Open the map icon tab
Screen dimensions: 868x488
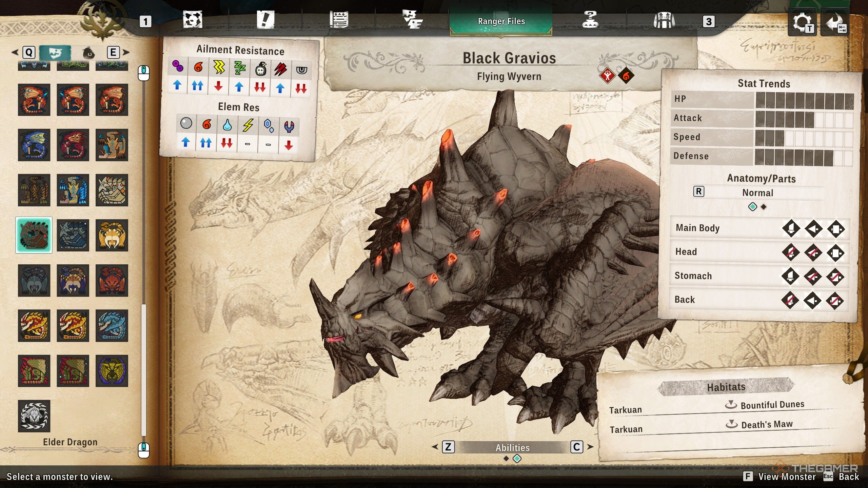tap(193, 20)
